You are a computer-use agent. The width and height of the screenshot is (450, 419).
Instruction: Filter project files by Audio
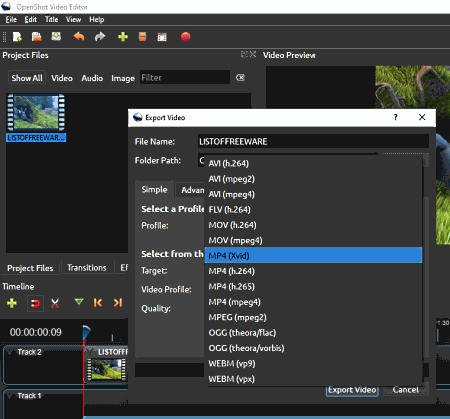coord(92,78)
